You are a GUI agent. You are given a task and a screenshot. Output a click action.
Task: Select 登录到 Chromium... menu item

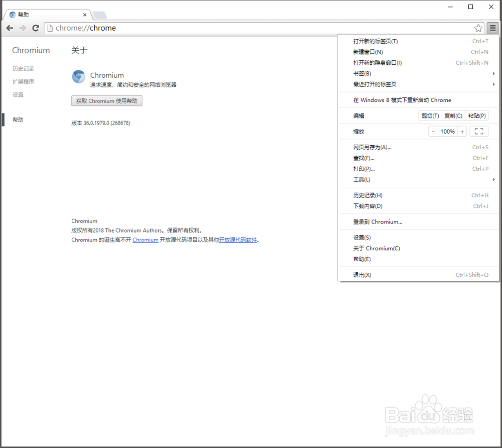click(419, 221)
